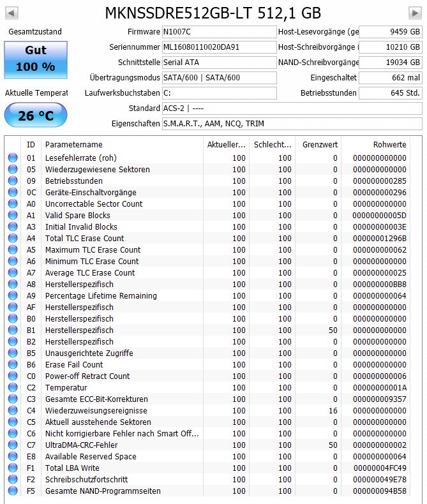Click the Schnittstelle field Serial ATA
The height and width of the screenshot is (504, 427).
coord(220,63)
